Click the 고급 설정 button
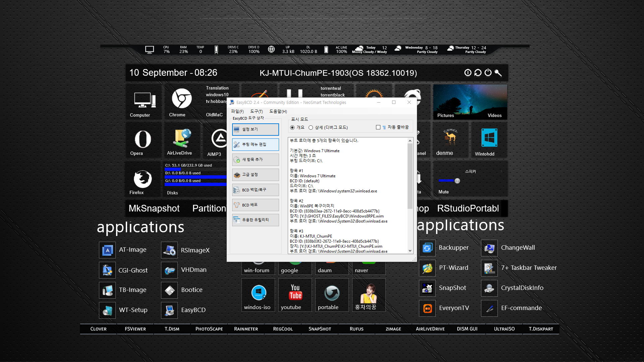 click(255, 175)
